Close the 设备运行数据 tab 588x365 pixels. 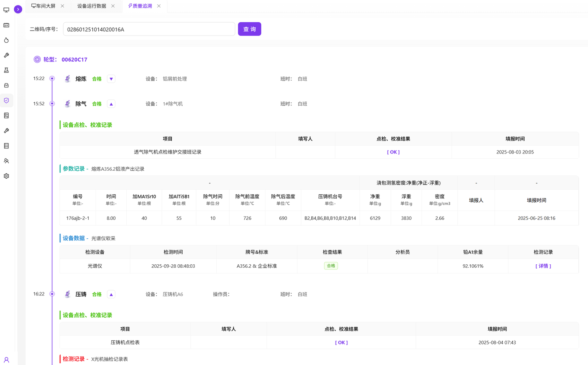(113, 6)
